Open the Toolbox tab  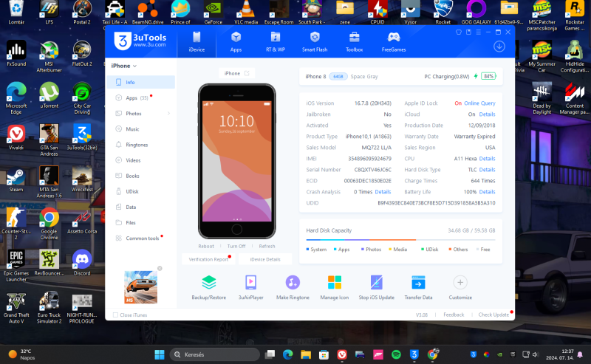(355, 42)
